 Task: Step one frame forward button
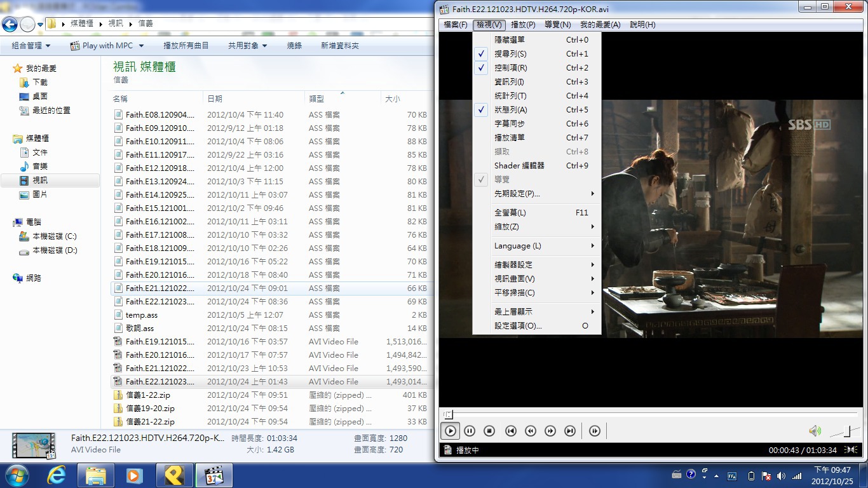point(594,431)
